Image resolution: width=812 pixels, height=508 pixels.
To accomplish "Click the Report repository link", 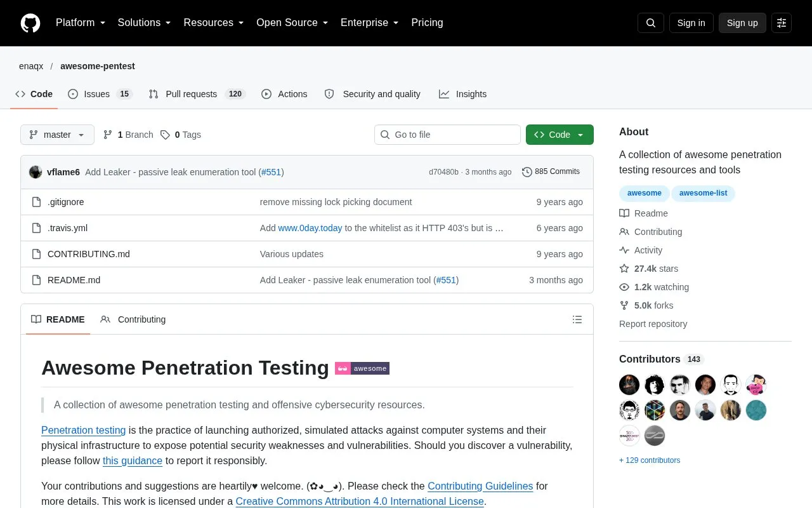I will click(x=653, y=324).
